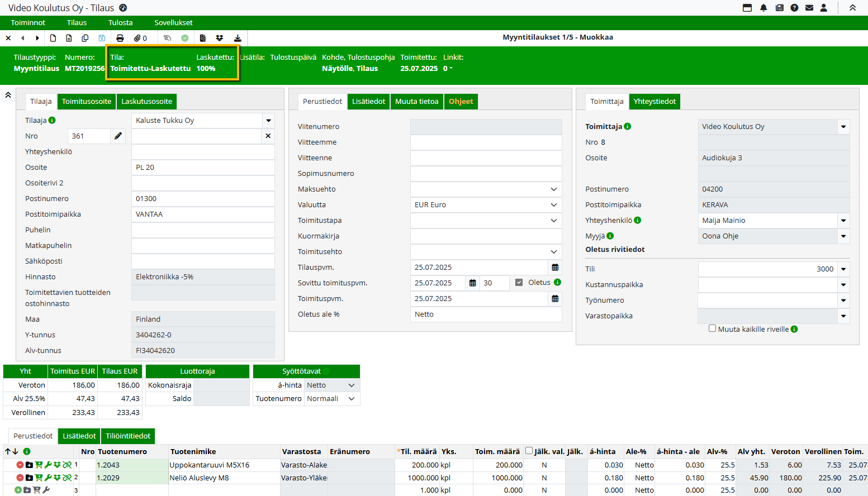Open notifications with the bell icon

coord(763,8)
